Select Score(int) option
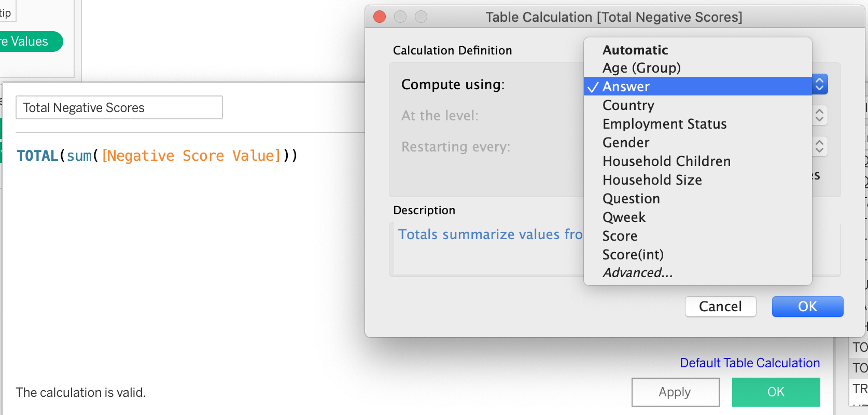This screenshot has width=868, height=415. pos(633,255)
